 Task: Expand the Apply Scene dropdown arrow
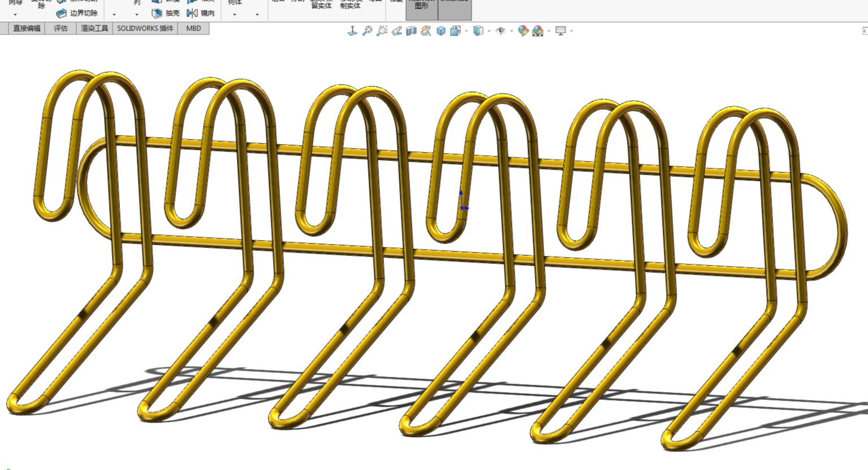[549, 31]
